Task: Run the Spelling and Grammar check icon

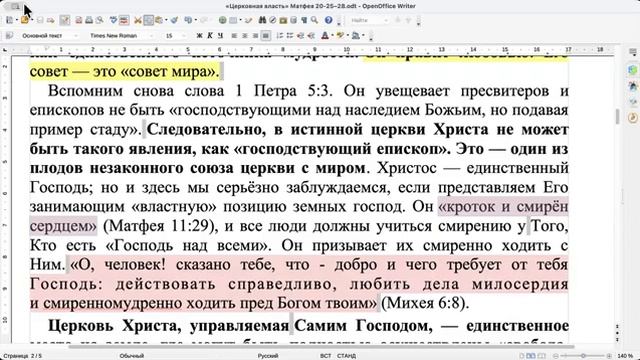Action: click(113, 20)
